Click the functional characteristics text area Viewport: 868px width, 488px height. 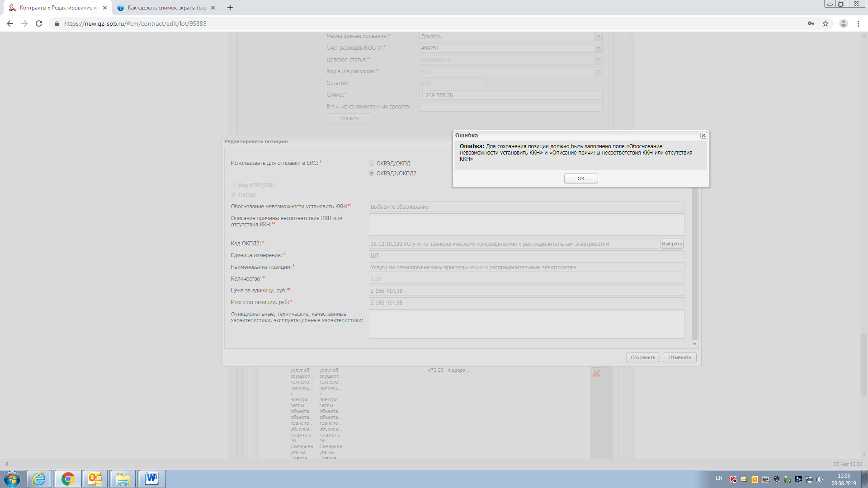coord(526,324)
